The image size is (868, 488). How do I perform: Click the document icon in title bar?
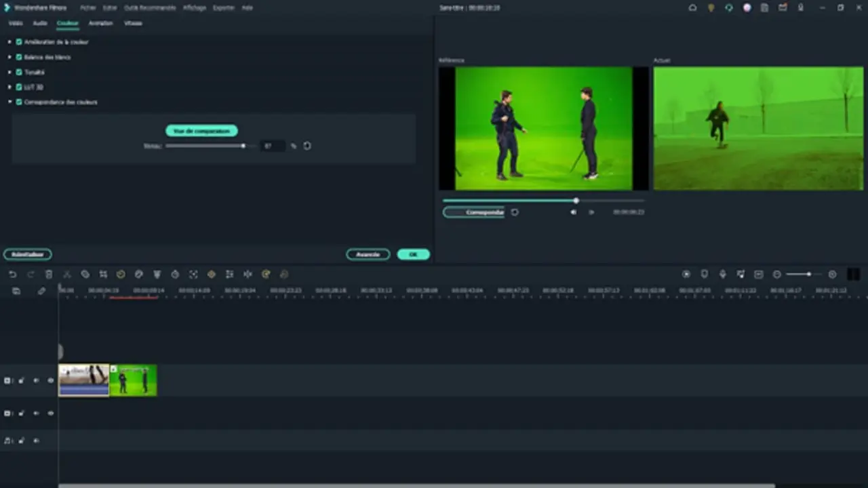coord(765,7)
